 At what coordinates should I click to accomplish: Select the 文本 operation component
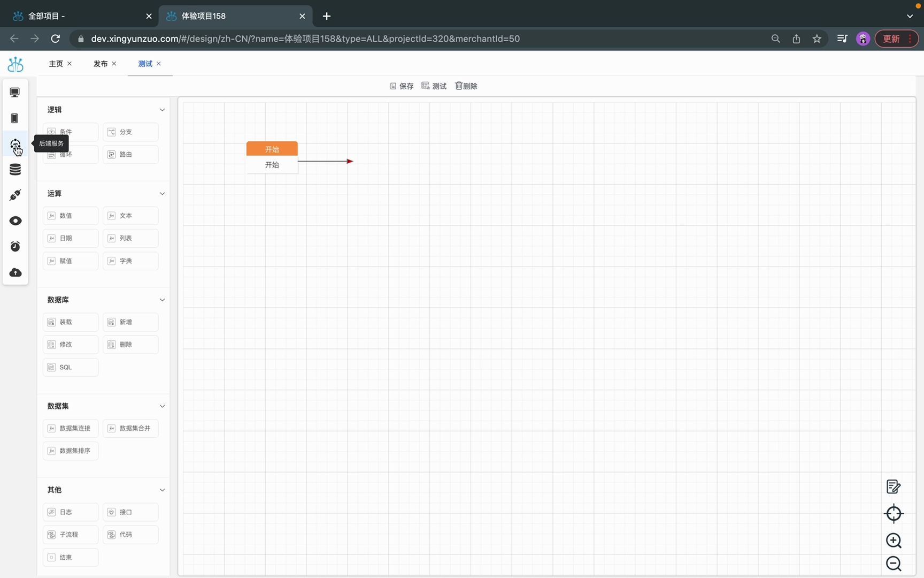pyautogui.click(x=130, y=216)
